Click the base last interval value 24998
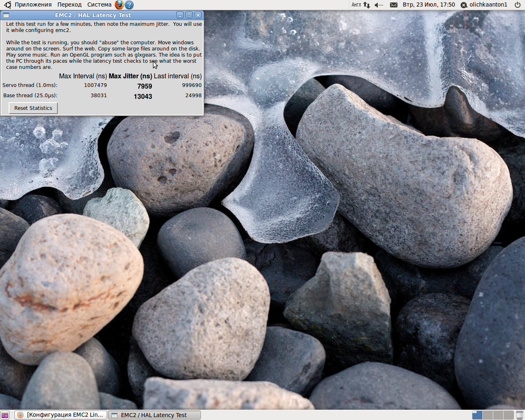 [x=194, y=96]
